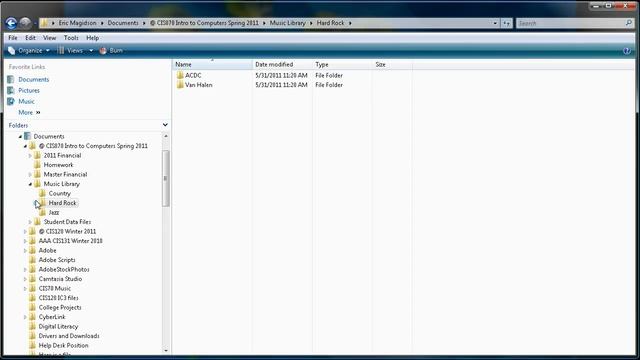This screenshot has width=640, height=360.
Task: Select the Van Halen folder name
Action: 199,85
